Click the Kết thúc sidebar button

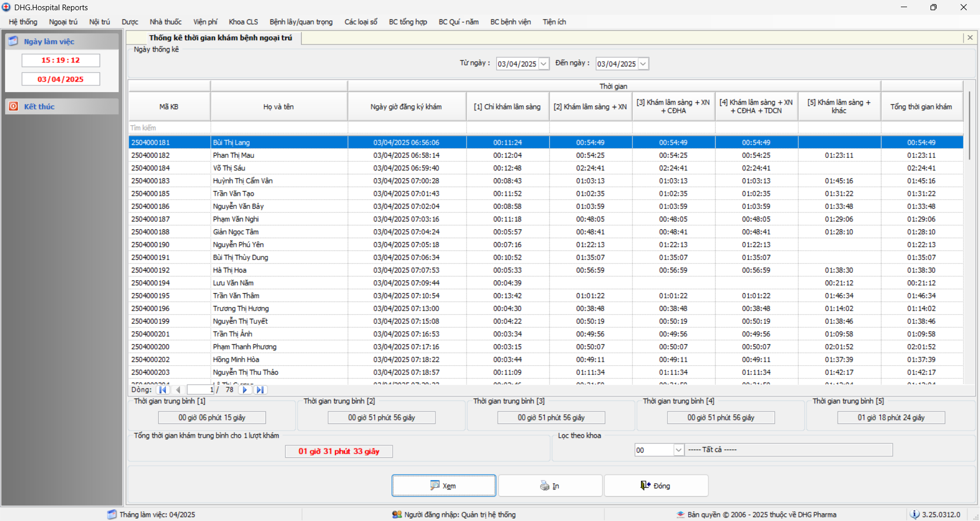coord(62,106)
